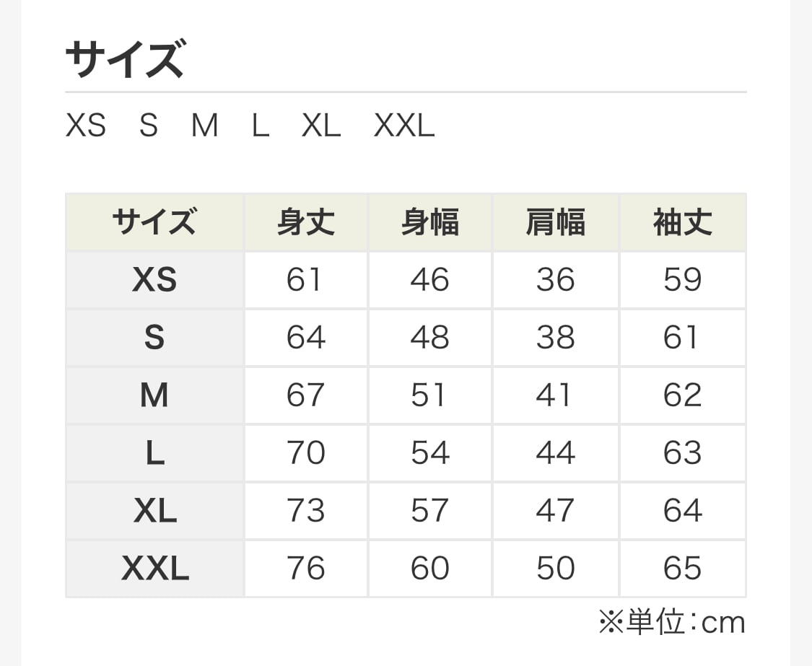Click the 48 cell in row S

[430, 338]
